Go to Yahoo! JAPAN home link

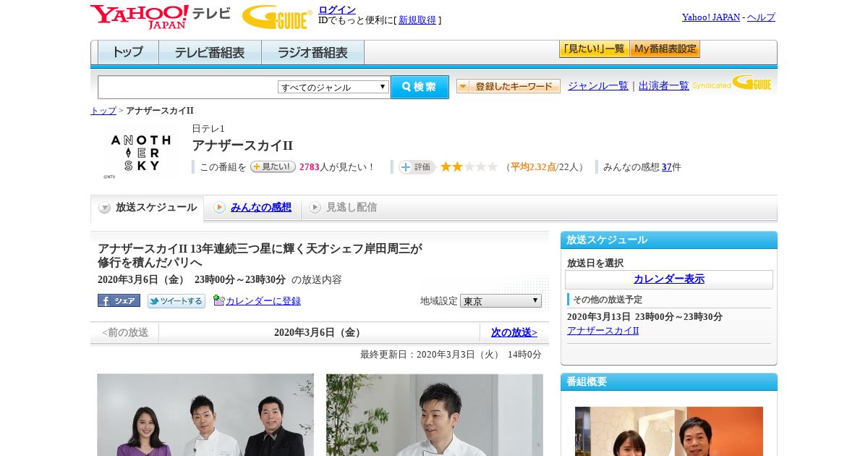tap(710, 17)
